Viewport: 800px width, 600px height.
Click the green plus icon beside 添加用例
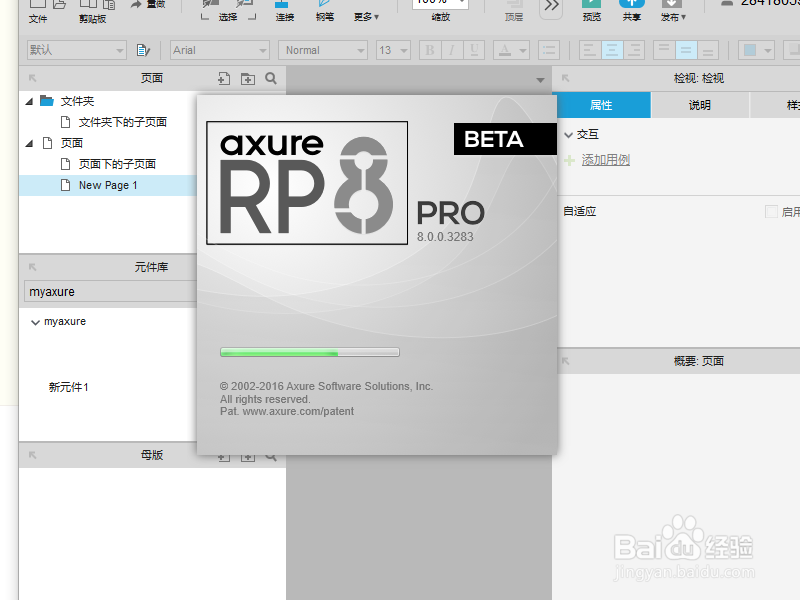(x=569, y=160)
